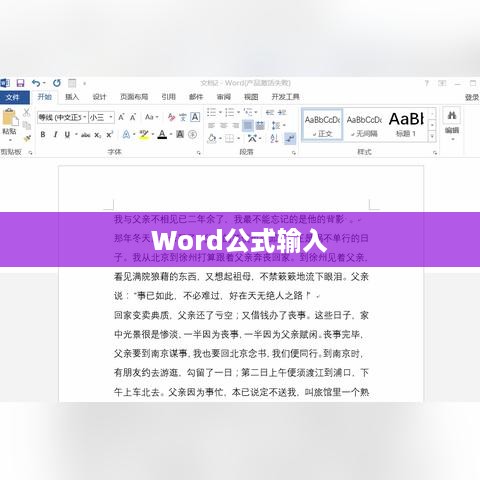The width and height of the screenshot is (480, 480).
Task: Switch to the 设计 tab
Action: tap(99, 97)
